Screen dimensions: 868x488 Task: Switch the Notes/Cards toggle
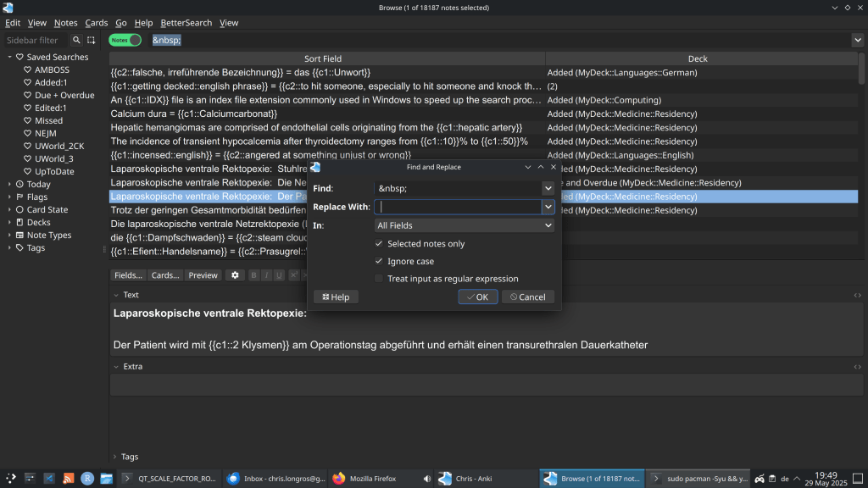click(x=125, y=40)
